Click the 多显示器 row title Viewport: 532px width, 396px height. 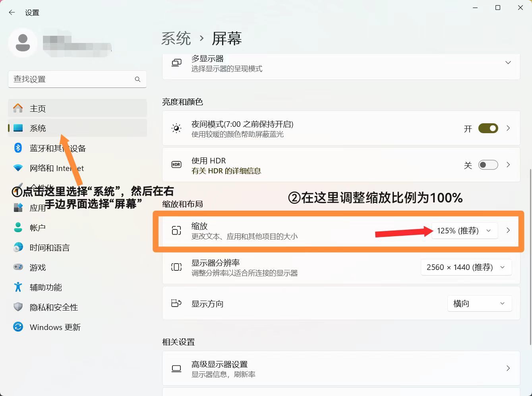[207, 59]
